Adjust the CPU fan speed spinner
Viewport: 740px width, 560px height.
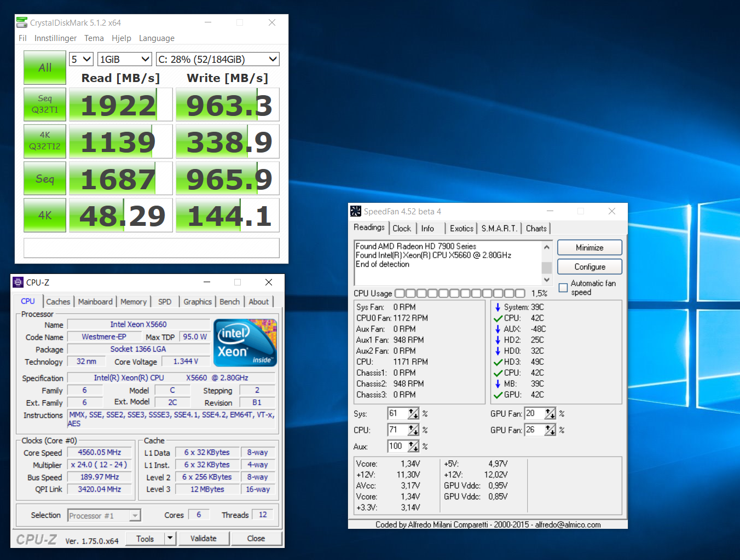click(413, 430)
